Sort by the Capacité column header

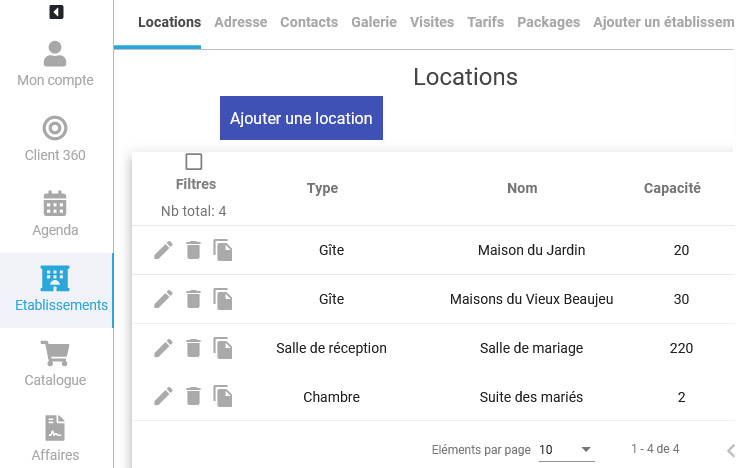click(672, 188)
